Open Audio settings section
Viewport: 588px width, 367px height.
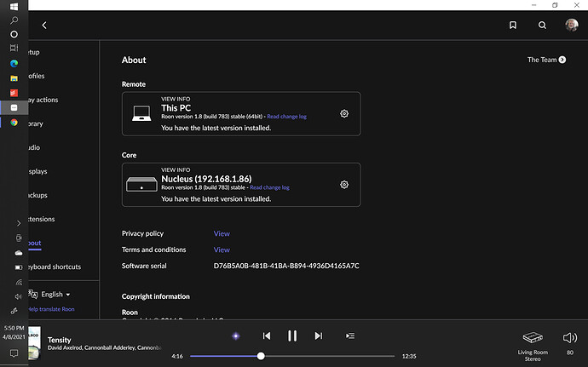(x=34, y=147)
